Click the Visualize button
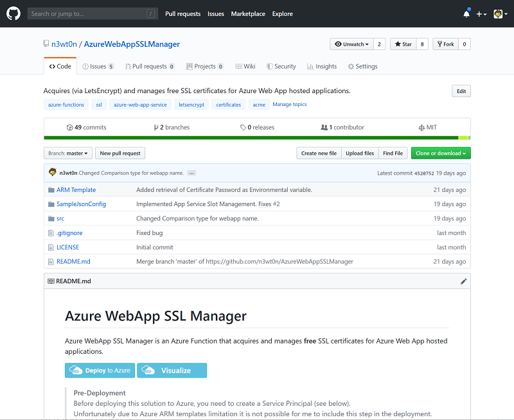Image resolution: width=514 pixels, height=420 pixels. [x=172, y=371]
